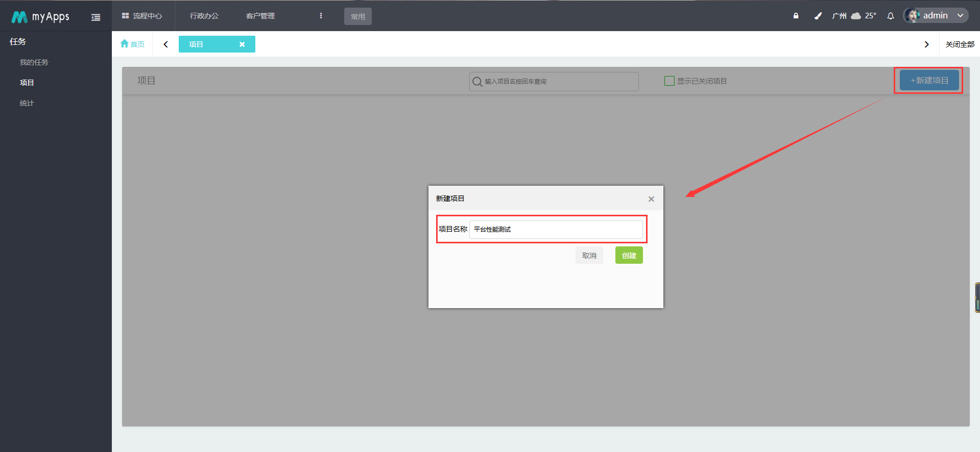Open the 行政办公 menu

[204, 16]
